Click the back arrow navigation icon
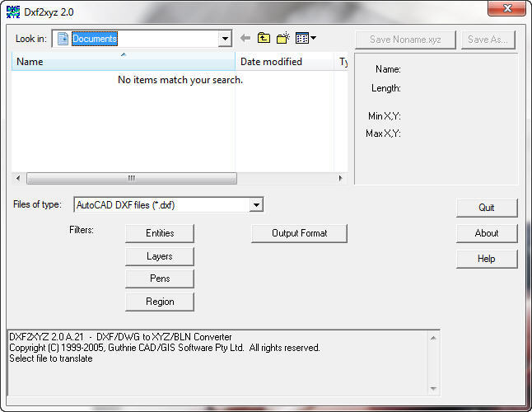532x412 pixels. (x=245, y=38)
